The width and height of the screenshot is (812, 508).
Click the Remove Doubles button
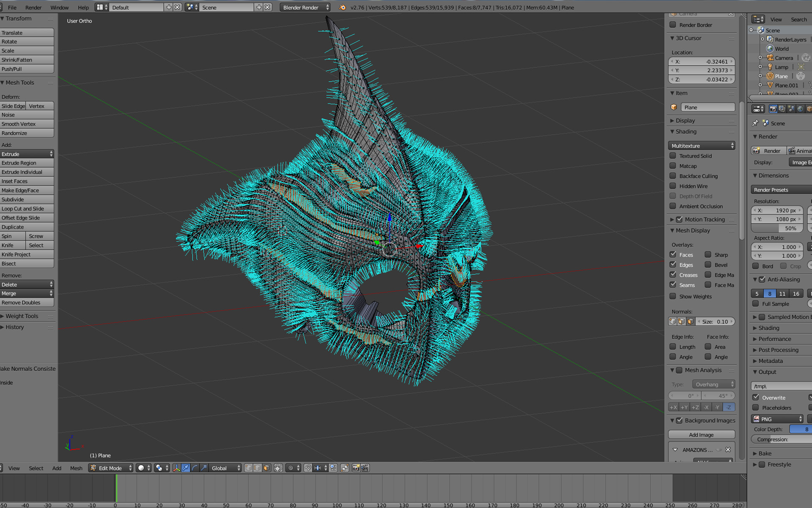click(x=26, y=302)
